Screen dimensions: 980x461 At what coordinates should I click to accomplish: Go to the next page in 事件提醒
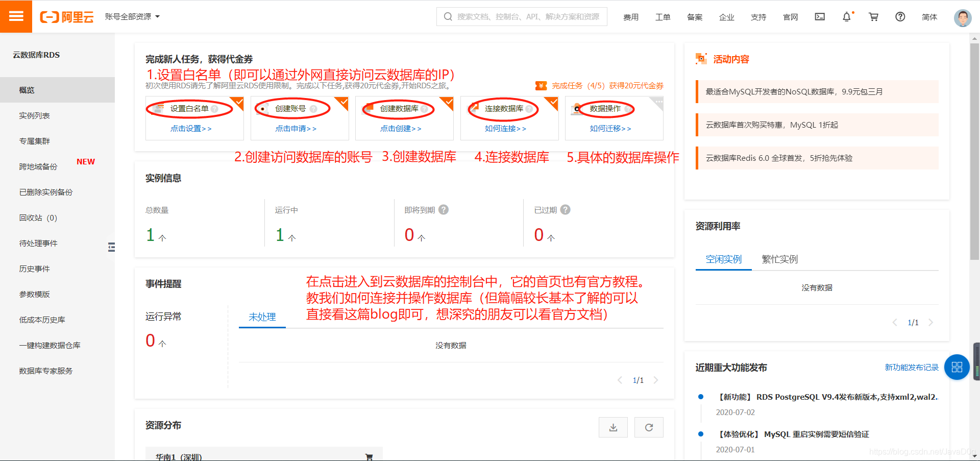[x=656, y=380]
